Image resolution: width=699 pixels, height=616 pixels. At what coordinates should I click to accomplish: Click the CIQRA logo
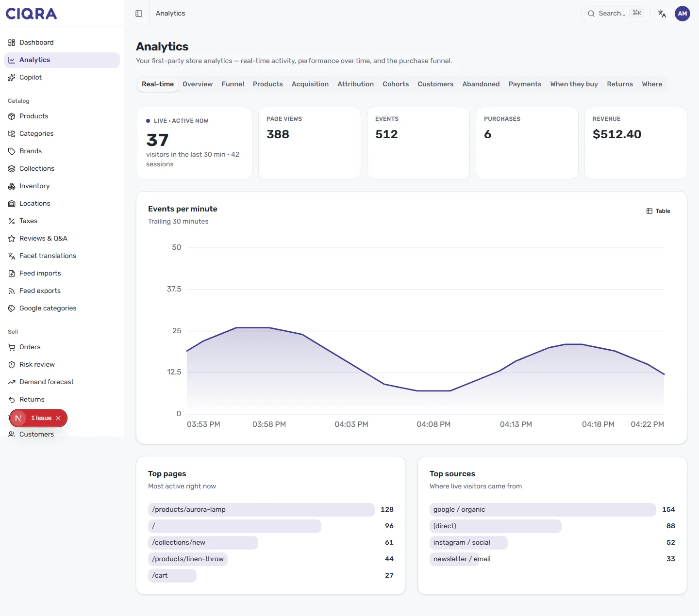tap(31, 14)
